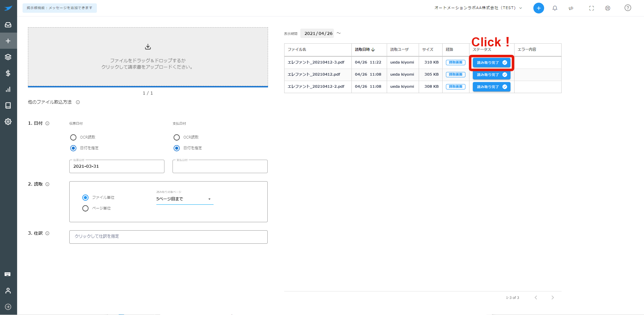644x315 pixels.
Task: Click the 1-3 of 3 pagination text
Action: click(x=513, y=298)
